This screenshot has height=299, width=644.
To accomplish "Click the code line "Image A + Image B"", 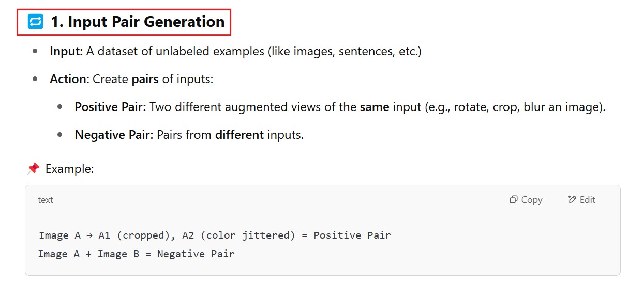I will tap(136, 254).
